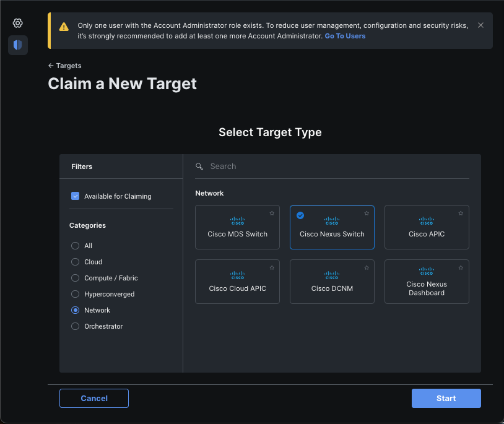Select the Cisco Nexus Switch label

332,234
